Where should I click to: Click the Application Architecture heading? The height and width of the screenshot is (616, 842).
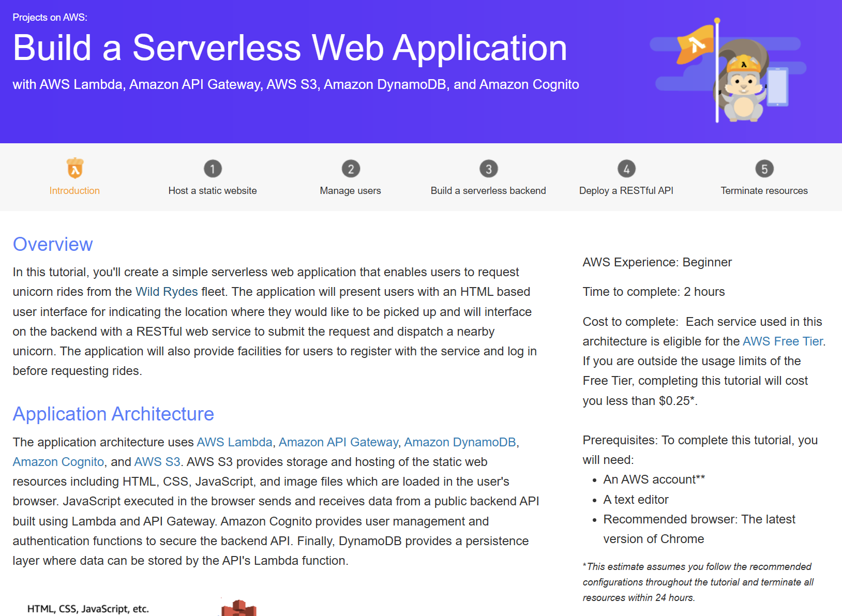pos(113,414)
